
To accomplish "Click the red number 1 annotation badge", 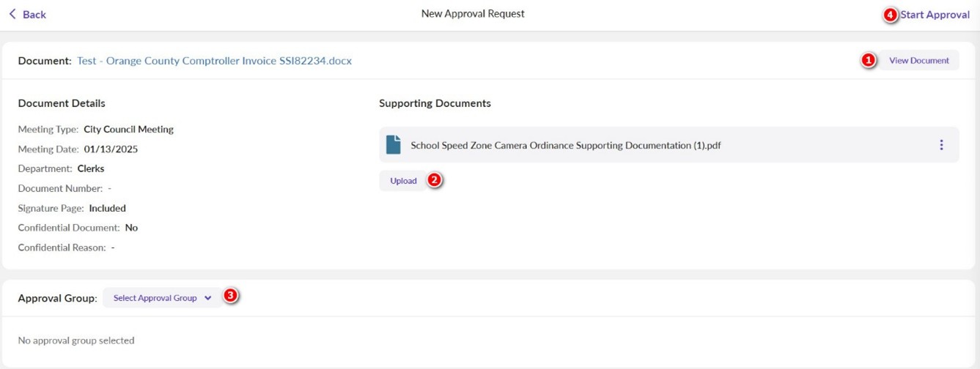I will (869, 61).
